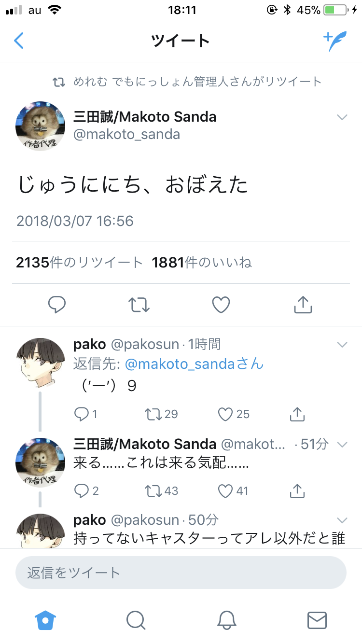Compose a new tweet with the feather icon
This screenshot has width=362, height=644.
pyautogui.click(x=334, y=41)
